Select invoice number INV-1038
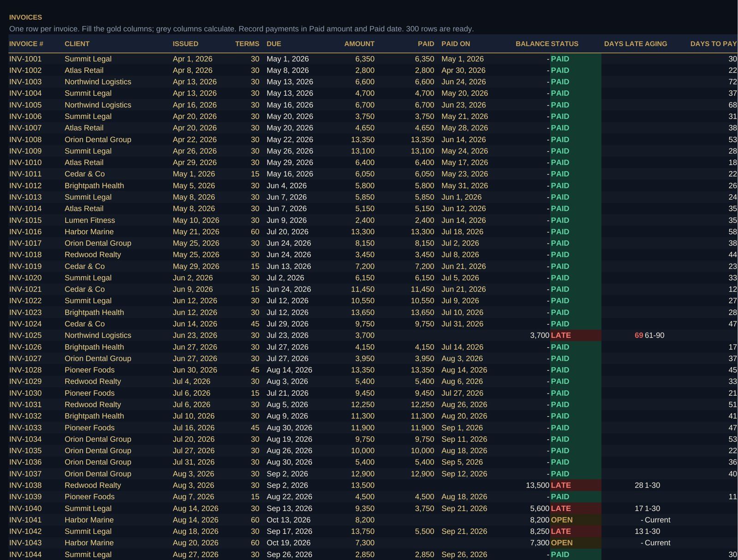 25,485
